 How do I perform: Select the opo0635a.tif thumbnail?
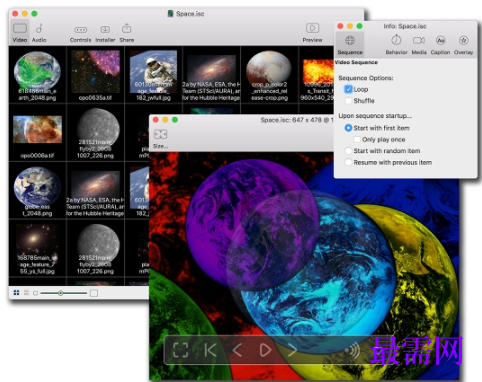click(95, 75)
